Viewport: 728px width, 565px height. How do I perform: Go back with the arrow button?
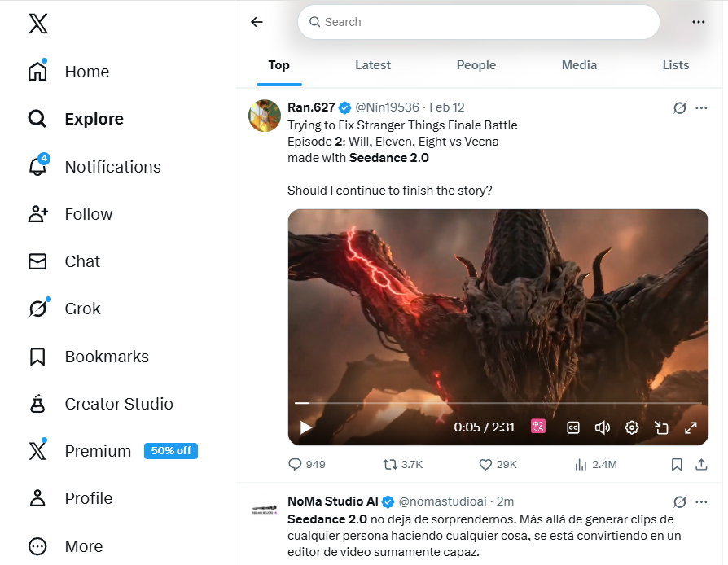pos(257,22)
